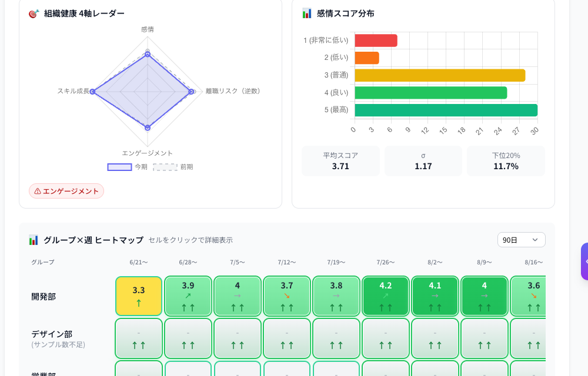Open 開発部 8/2 cell showing 4.1
Viewport: 588px width, 376px height.
click(x=435, y=296)
